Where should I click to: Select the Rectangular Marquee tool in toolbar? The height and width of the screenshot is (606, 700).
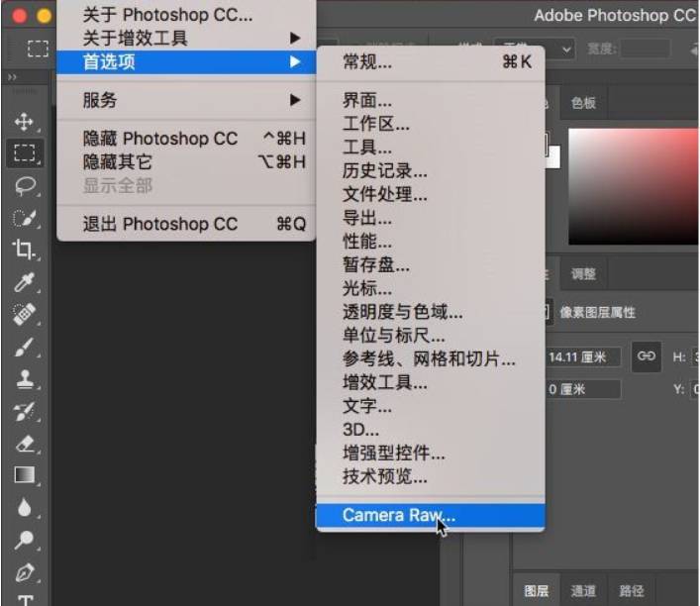[x=25, y=152]
